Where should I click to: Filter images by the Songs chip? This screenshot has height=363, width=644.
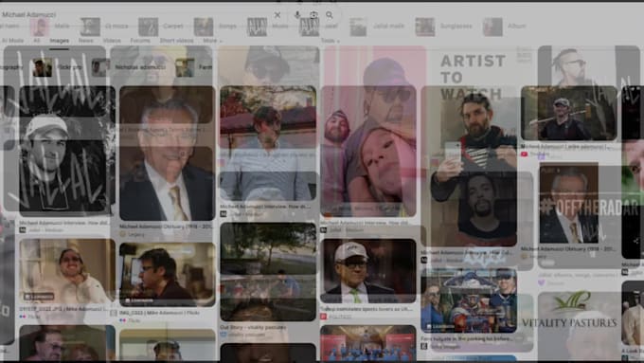215,27
